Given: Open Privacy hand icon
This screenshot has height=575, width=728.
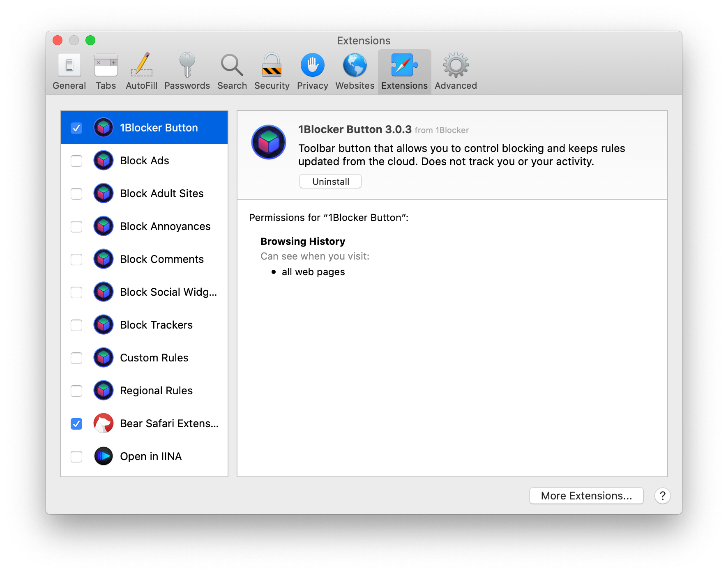Looking at the screenshot, I should click(313, 65).
